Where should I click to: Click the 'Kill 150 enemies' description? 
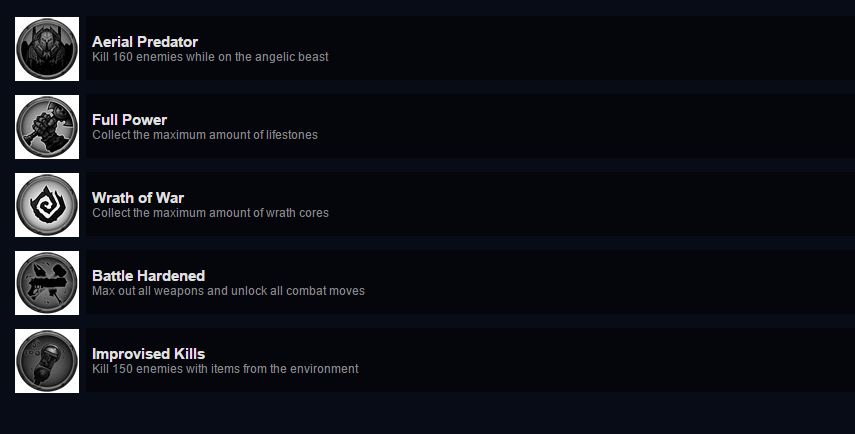tap(225, 369)
